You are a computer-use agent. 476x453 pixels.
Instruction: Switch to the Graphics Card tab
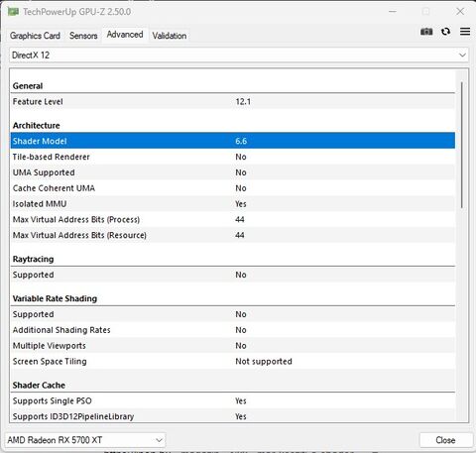[x=35, y=36]
